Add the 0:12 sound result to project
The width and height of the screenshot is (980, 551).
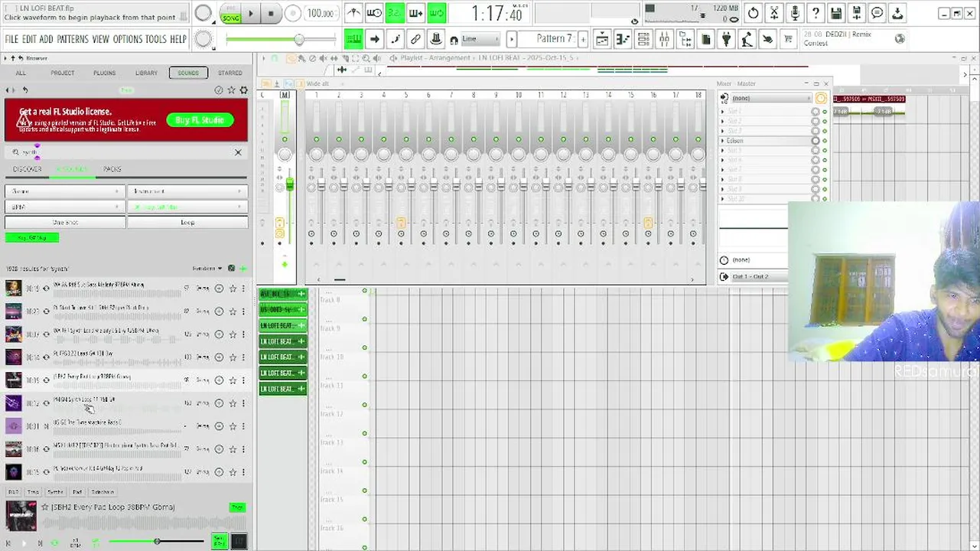[x=219, y=403]
